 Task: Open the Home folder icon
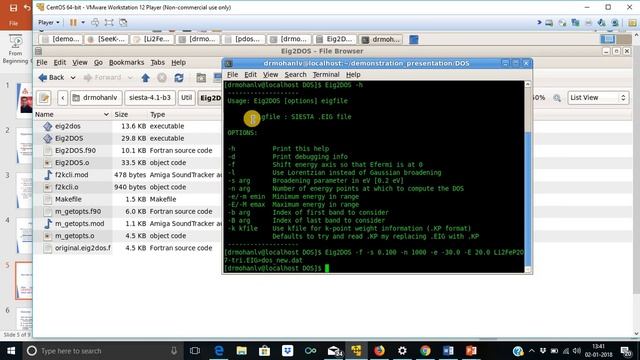point(201,78)
